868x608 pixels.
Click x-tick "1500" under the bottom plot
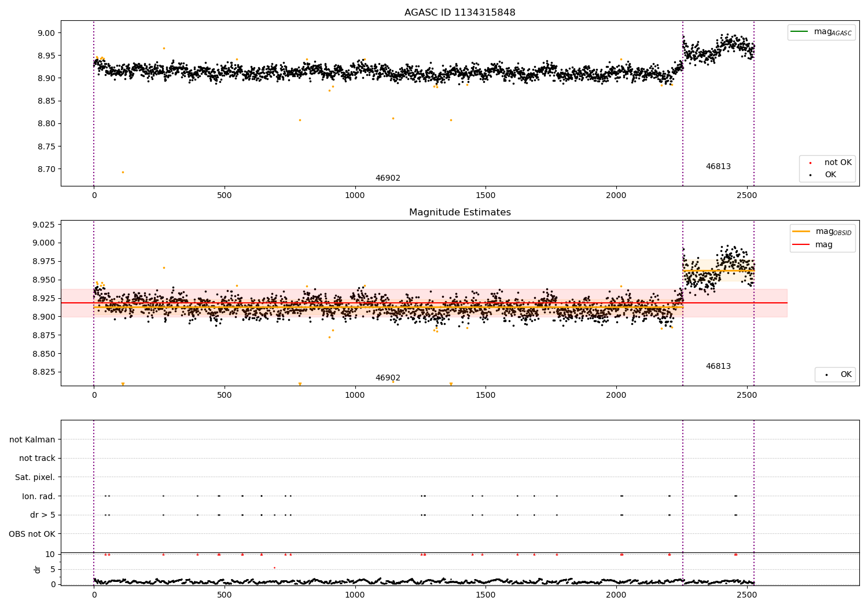[486, 595]
